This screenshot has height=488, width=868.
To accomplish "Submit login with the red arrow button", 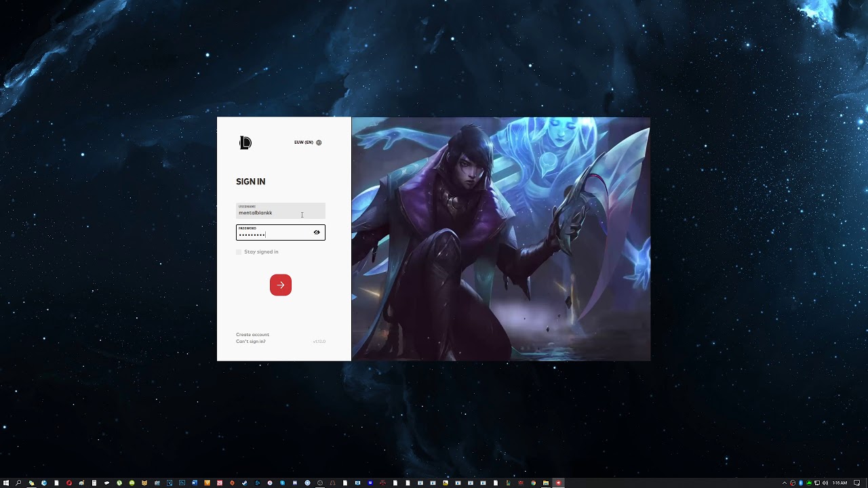I will pyautogui.click(x=281, y=285).
